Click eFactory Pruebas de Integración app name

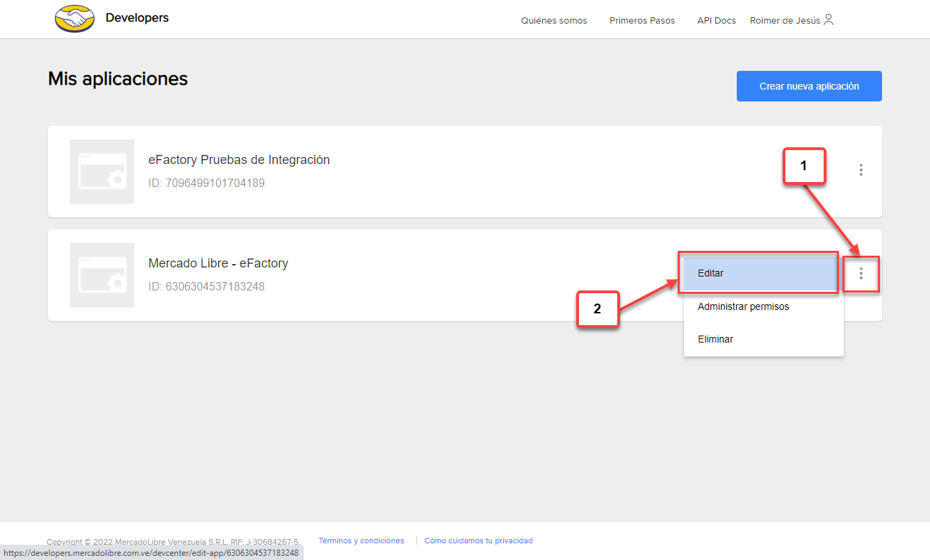click(x=239, y=160)
